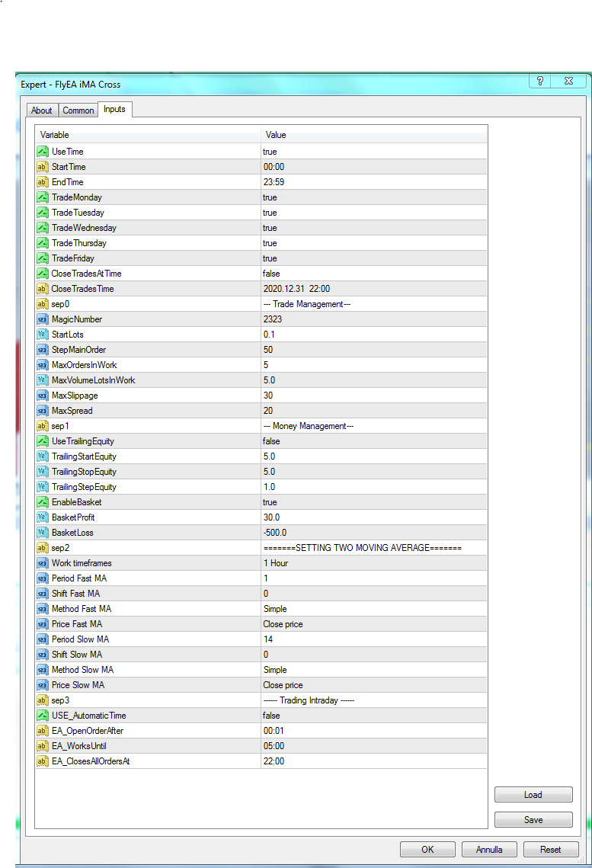Click the EA_ClosesAllOrdersAt string icon

pyautogui.click(x=43, y=761)
